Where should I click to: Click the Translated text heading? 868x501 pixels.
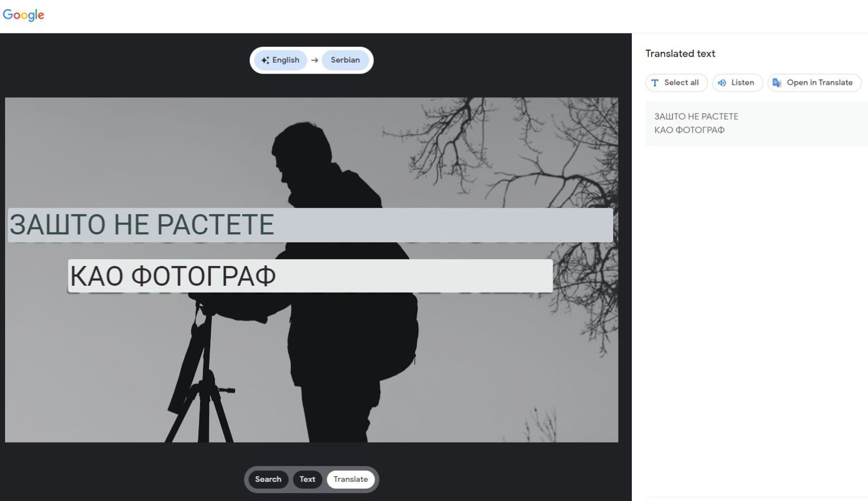(x=680, y=54)
